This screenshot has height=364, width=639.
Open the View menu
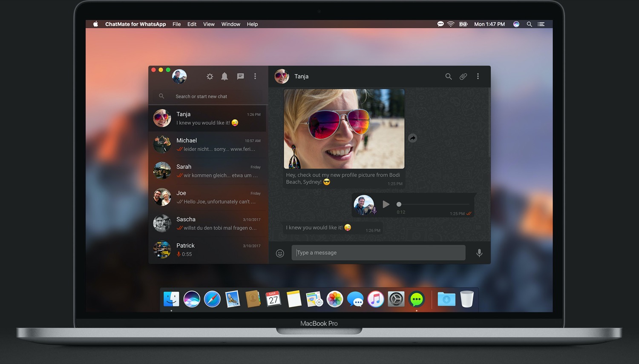(209, 24)
